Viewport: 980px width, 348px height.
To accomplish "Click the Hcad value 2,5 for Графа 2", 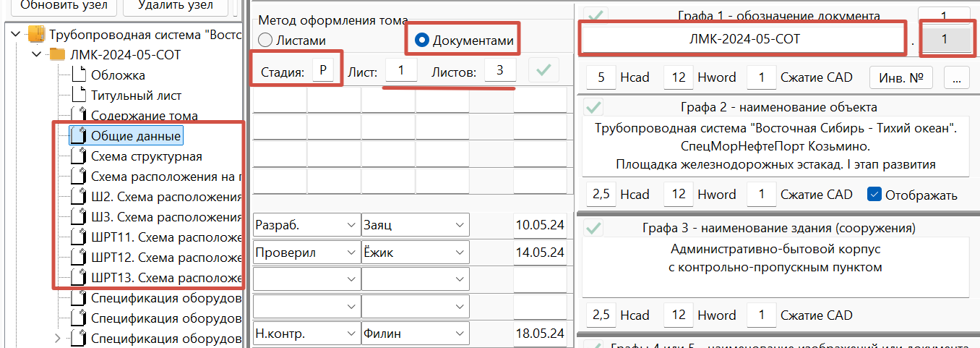I will click(x=601, y=195).
